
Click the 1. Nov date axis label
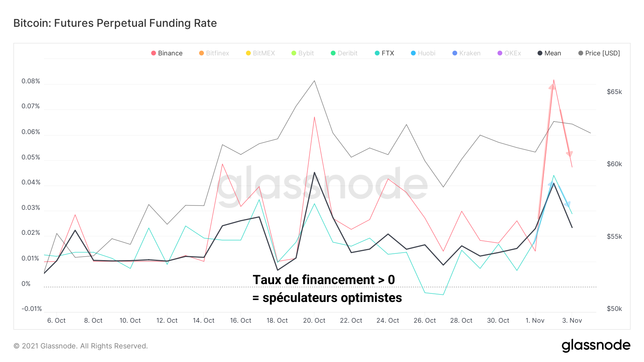pyautogui.click(x=535, y=321)
